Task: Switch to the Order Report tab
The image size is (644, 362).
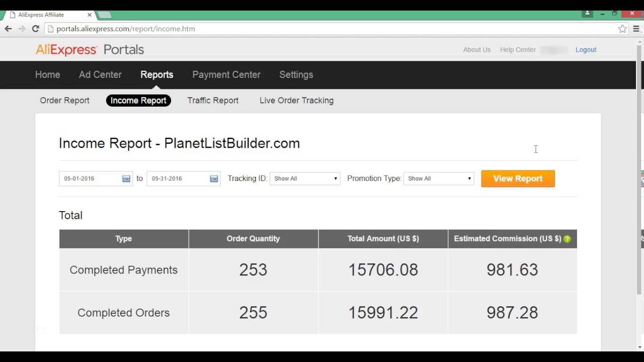Action: tap(65, 101)
